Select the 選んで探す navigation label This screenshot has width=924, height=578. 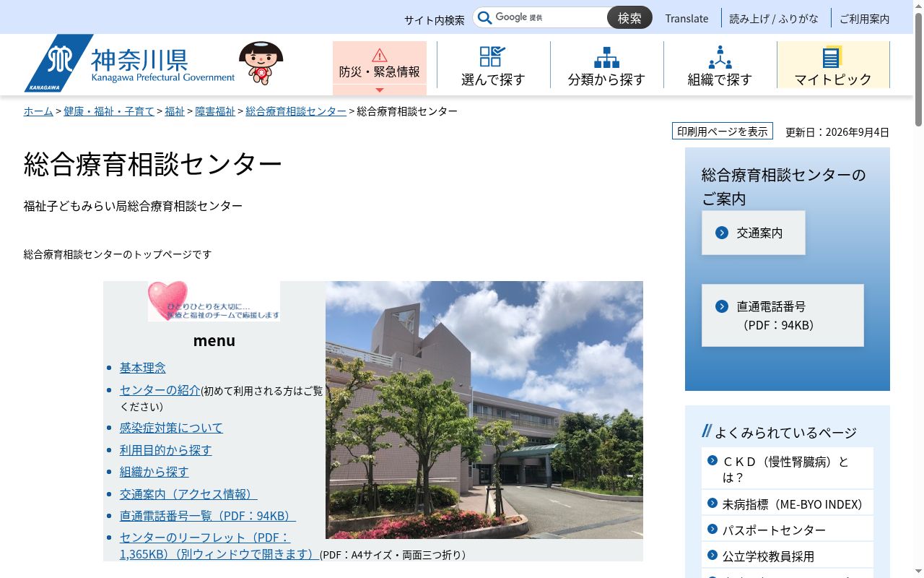(x=493, y=79)
